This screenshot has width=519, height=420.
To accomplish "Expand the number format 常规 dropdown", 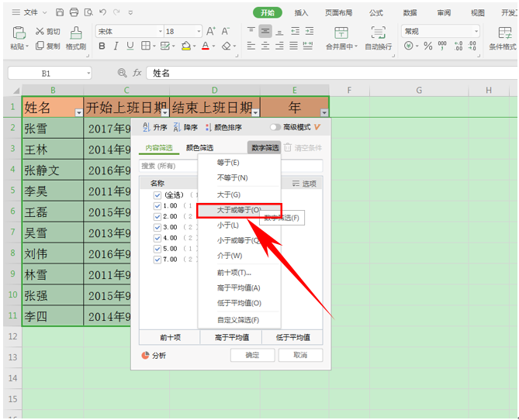I will coord(476,32).
